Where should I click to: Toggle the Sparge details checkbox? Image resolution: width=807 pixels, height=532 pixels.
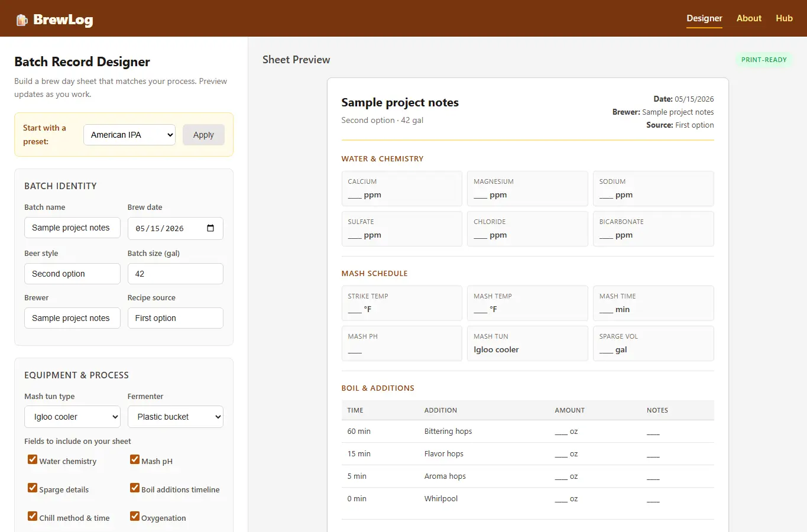pyautogui.click(x=33, y=488)
